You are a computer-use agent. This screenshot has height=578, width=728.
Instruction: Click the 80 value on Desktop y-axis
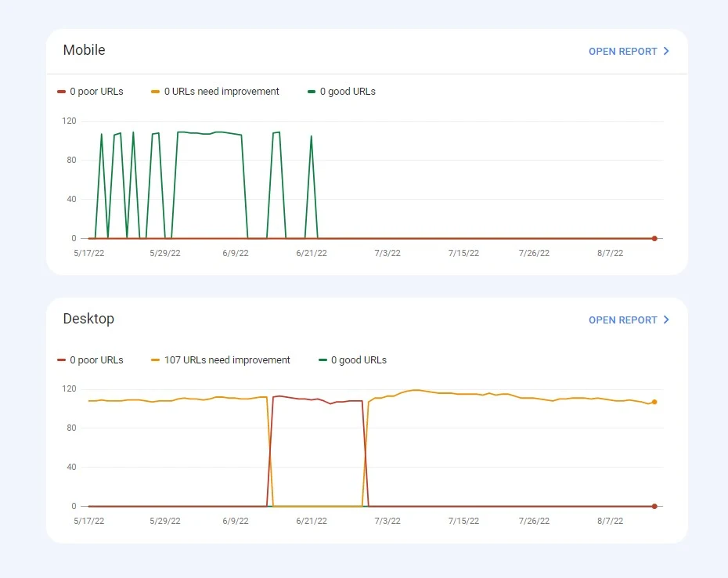tap(71, 428)
